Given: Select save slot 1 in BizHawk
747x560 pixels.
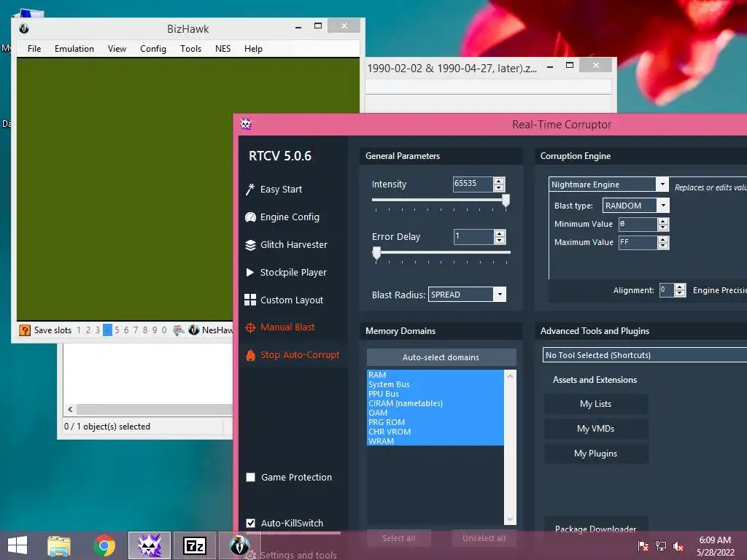Looking at the screenshot, I should [x=79, y=330].
